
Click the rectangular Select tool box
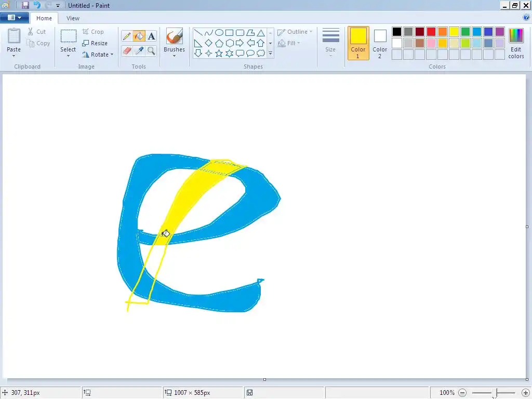coord(68,36)
